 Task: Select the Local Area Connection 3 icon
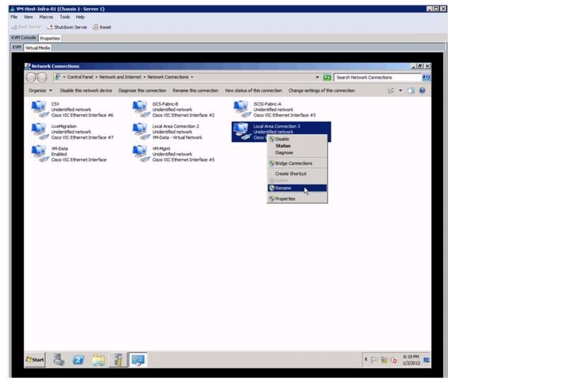(242, 132)
